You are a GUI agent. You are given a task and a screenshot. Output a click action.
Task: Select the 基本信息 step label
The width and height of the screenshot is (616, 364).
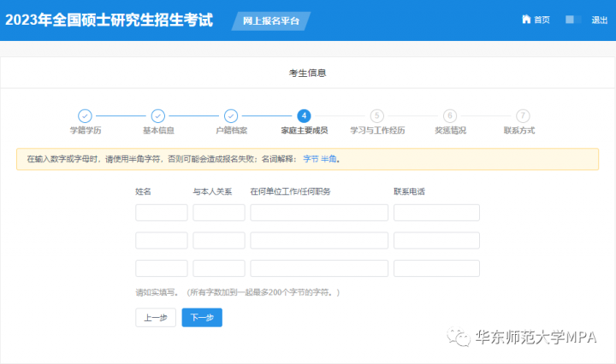pos(158,131)
